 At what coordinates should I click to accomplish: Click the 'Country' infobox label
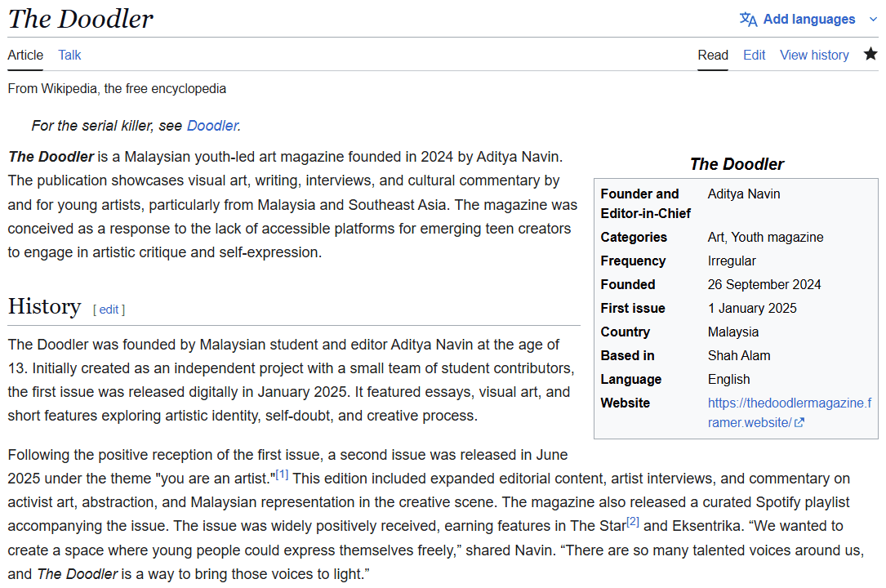pyautogui.click(x=626, y=332)
